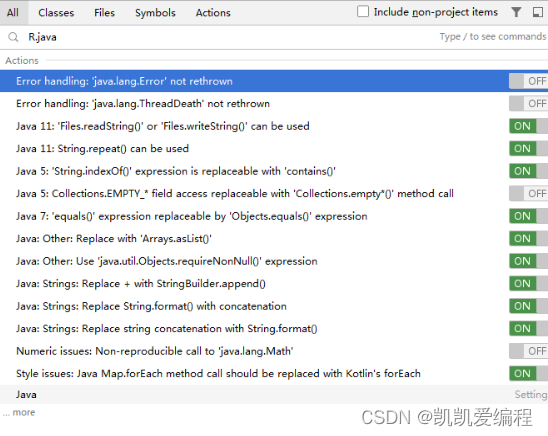Click the filter funnel icon
The height and width of the screenshot is (436, 548).
tap(516, 12)
